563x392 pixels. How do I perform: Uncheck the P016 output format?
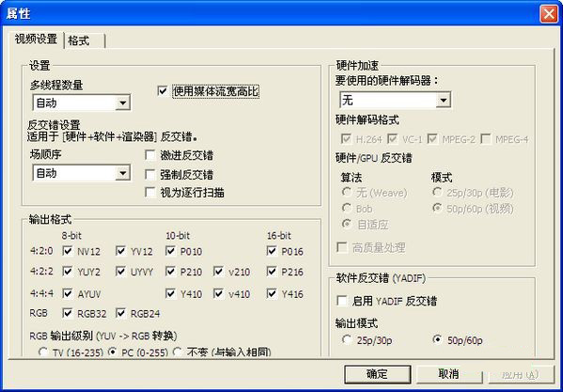pos(272,251)
